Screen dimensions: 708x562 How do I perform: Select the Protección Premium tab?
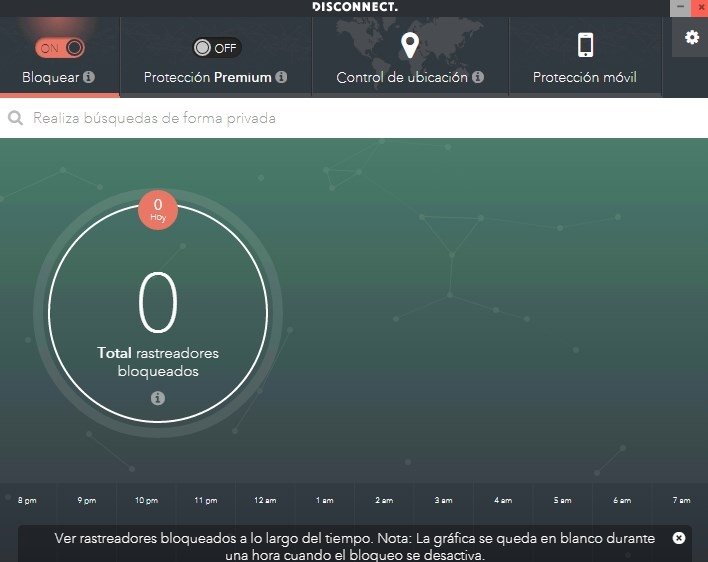point(216,57)
